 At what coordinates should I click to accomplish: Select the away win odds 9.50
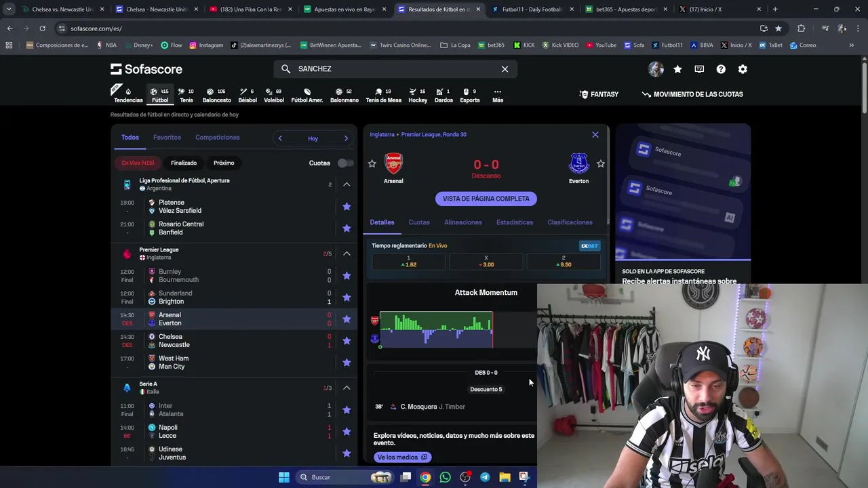564,262
